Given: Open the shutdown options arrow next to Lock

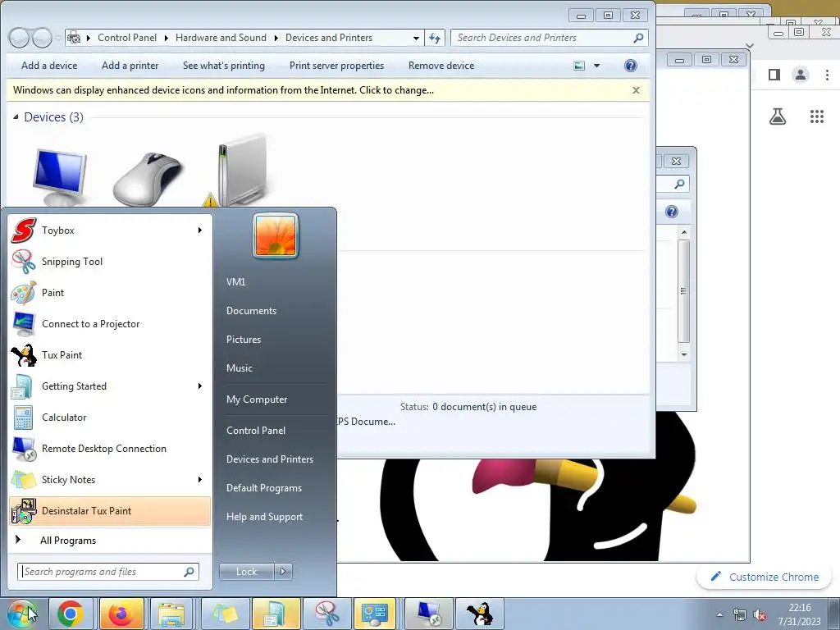Looking at the screenshot, I should 283,572.
